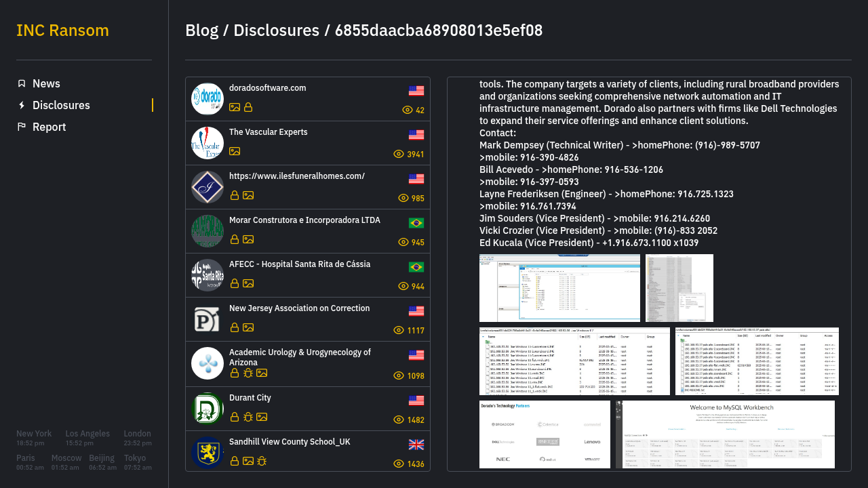Open the first file explorer screenshot thumbnail

point(559,288)
